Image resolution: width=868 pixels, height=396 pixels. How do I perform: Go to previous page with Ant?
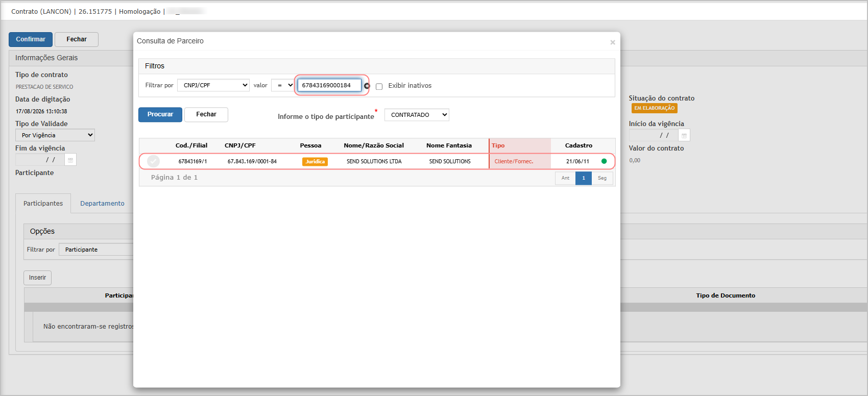pos(565,178)
